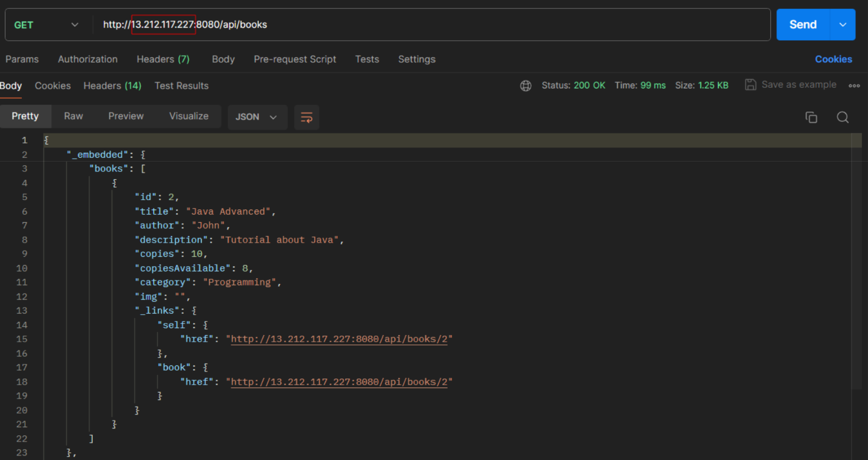Screen dimensions: 868x460
Task: Click the request URL input field
Action: coord(431,25)
